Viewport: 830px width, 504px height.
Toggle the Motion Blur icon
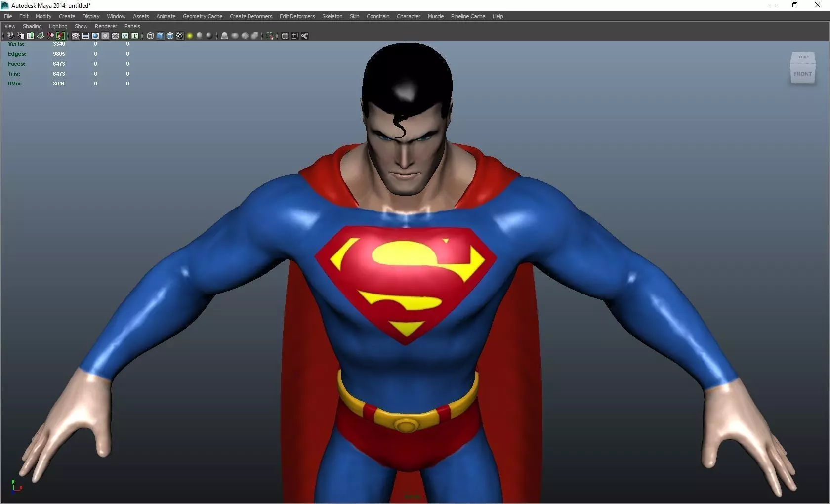click(235, 36)
